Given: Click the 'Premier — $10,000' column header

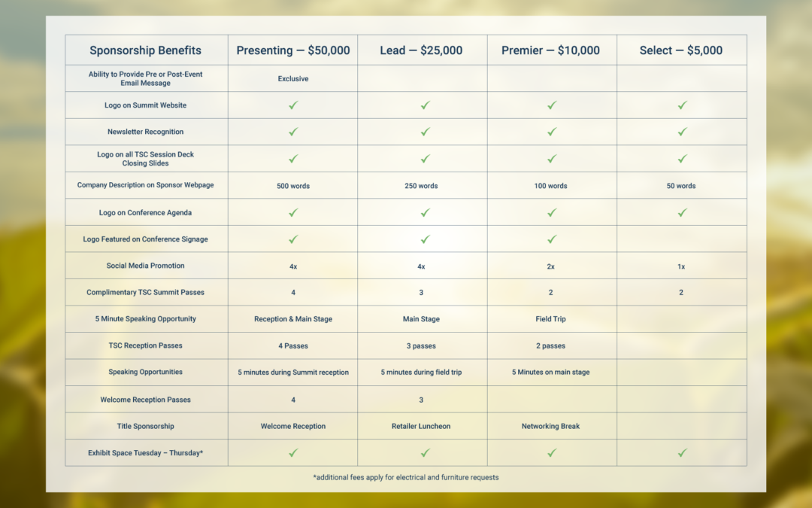Looking at the screenshot, I should coord(550,50).
